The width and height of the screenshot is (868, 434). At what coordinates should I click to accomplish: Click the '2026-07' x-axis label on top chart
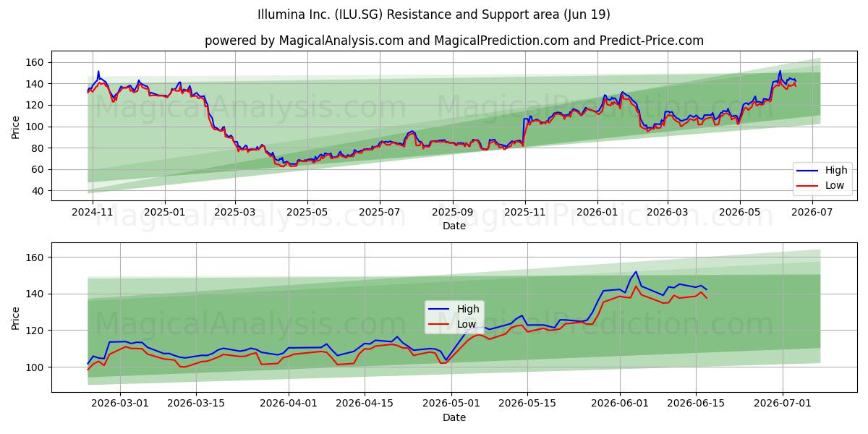coord(812,213)
